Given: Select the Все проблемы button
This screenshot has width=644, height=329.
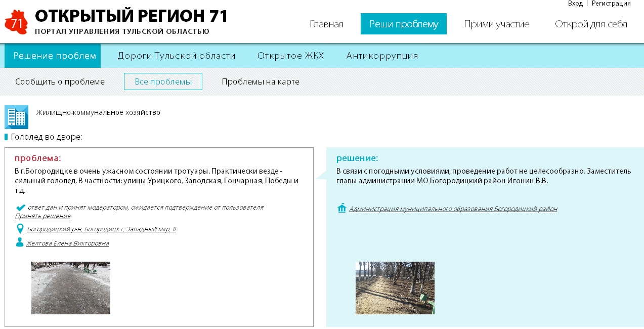Looking at the screenshot, I should click(x=163, y=81).
